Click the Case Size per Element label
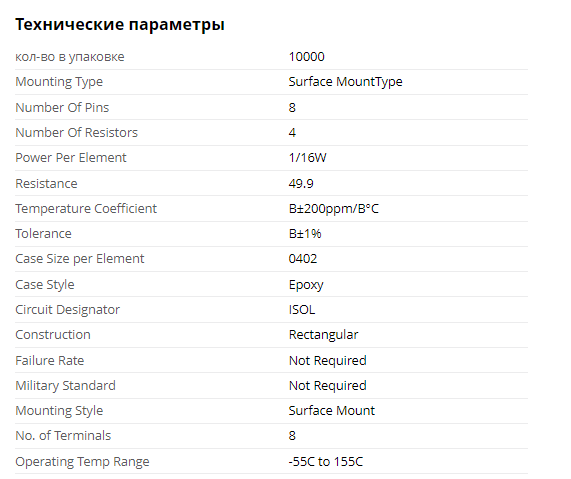The image size is (571, 479). click(79, 259)
